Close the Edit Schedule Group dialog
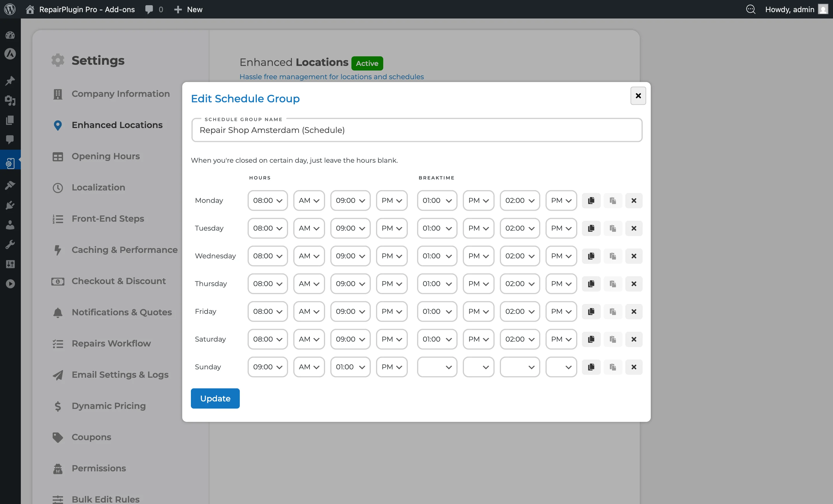The width and height of the screenshot is (833, 504). click(638, 96)
